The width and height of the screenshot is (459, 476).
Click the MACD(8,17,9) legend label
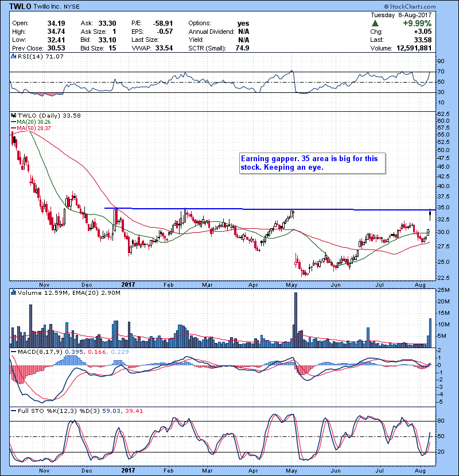(x=40, y=352)
